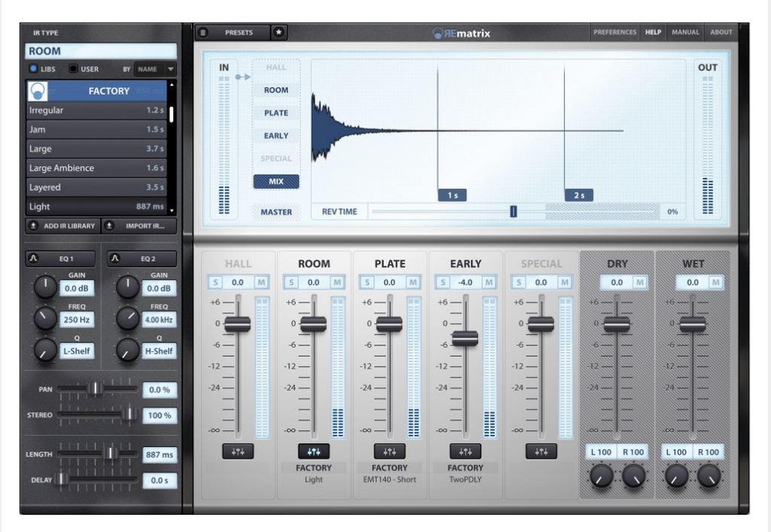Viewport: 771px width, 532px height.
Task: Click the WET left pan knob
Action: 677,476
